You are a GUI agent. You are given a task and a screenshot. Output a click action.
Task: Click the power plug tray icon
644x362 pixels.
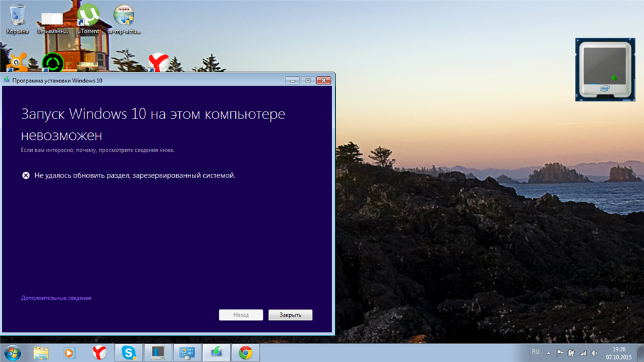pos(571,353)
